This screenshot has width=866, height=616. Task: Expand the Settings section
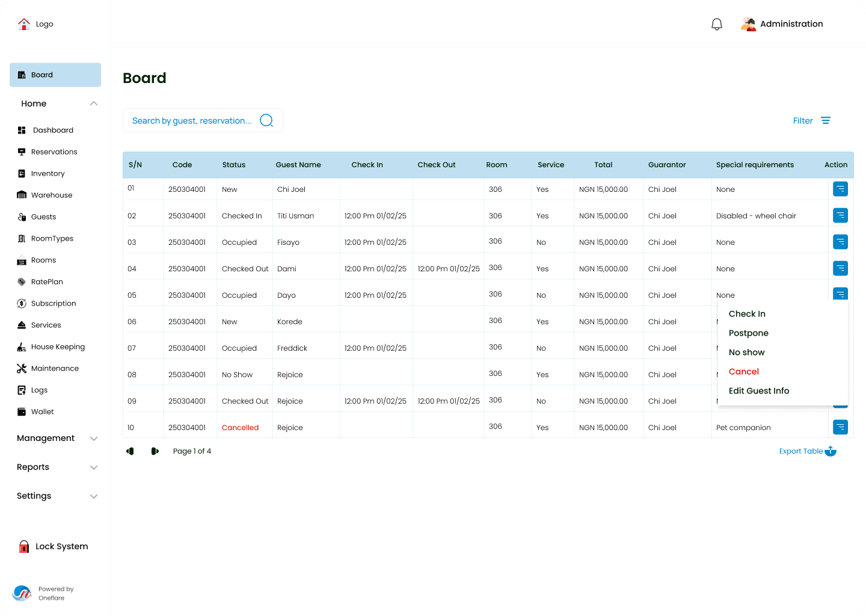coord(57,496)
